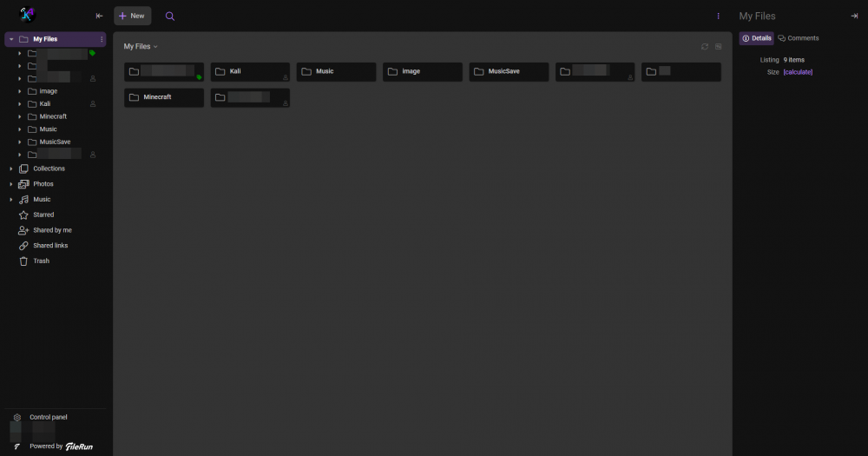Viewport: 868px width, 456px height.
Task: Click folder icon on Minecraft tile
Action: pos(134,97)
